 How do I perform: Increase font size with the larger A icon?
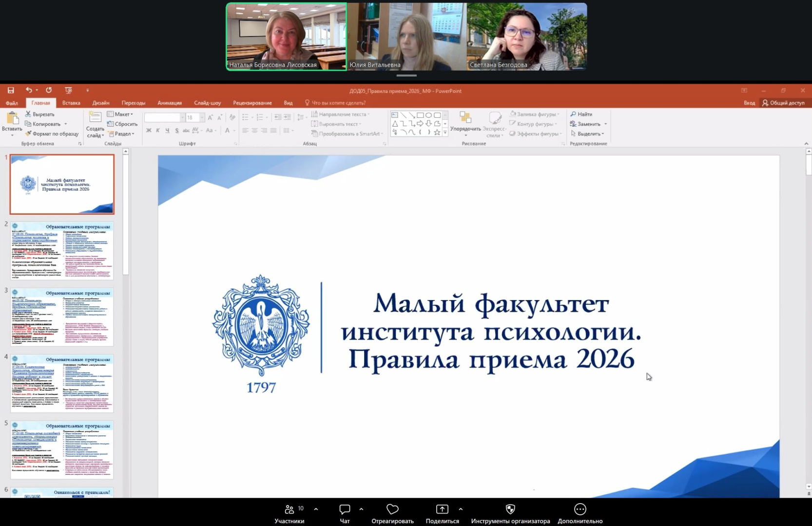tap(210, 117)
